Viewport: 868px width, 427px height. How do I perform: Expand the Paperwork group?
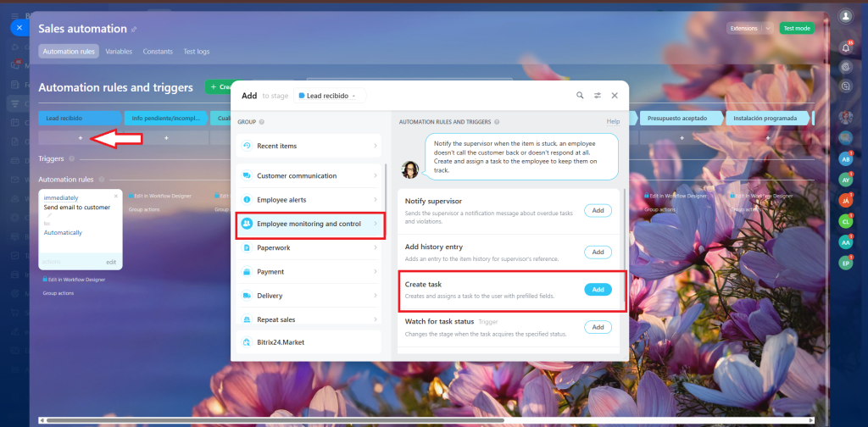click(x=310, y=247)
